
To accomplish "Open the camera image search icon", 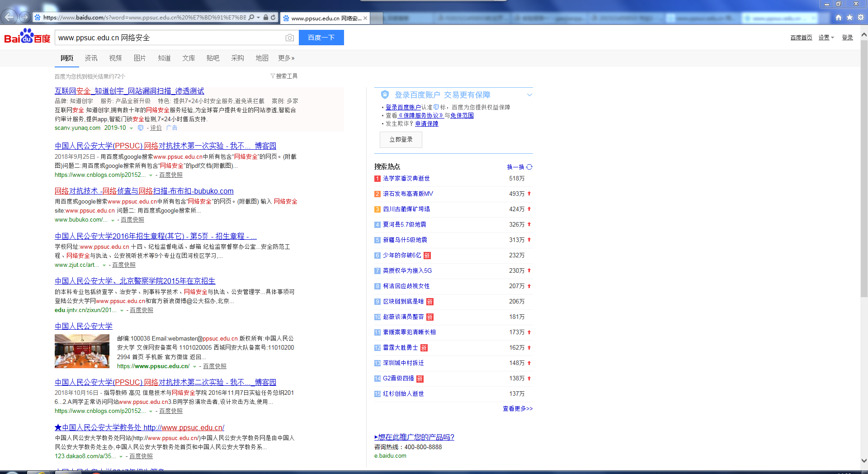I will coord(290,38).
